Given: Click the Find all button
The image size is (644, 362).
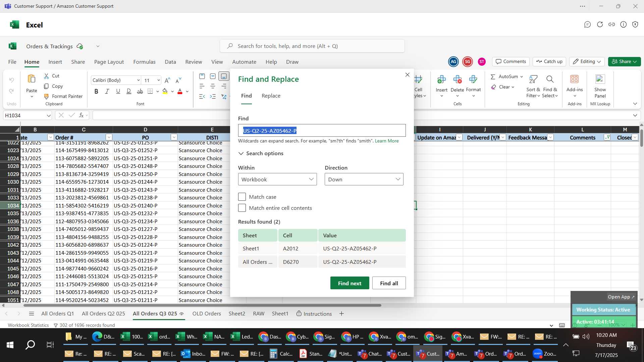Looking at the screenshot, I should [389, 283].
